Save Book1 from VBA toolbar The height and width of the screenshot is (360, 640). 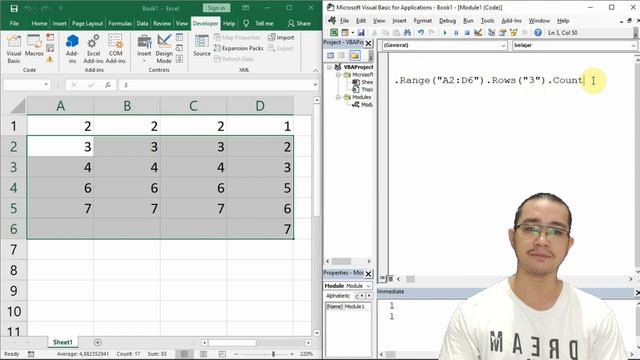pos(361,32)
